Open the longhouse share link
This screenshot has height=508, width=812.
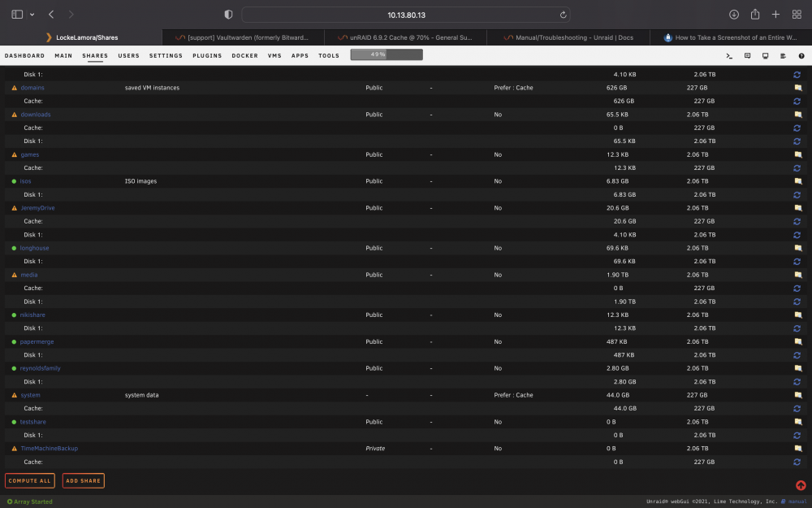click(x=35, y=248)
